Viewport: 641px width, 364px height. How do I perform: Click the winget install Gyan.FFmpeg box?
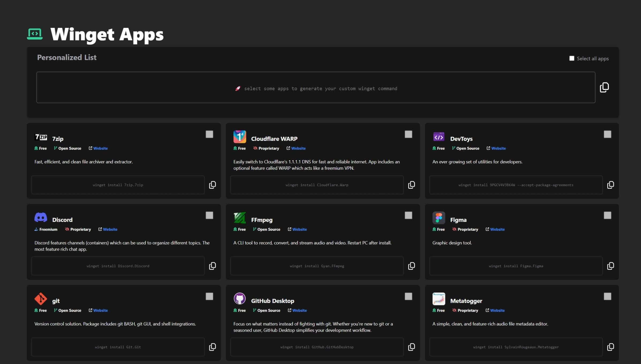click(x=317, y=266)
